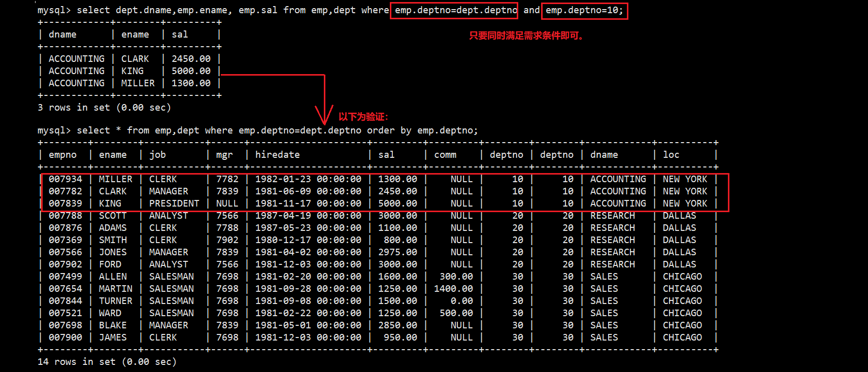Click 2450.00 in the first result table

tap(191, 59)
